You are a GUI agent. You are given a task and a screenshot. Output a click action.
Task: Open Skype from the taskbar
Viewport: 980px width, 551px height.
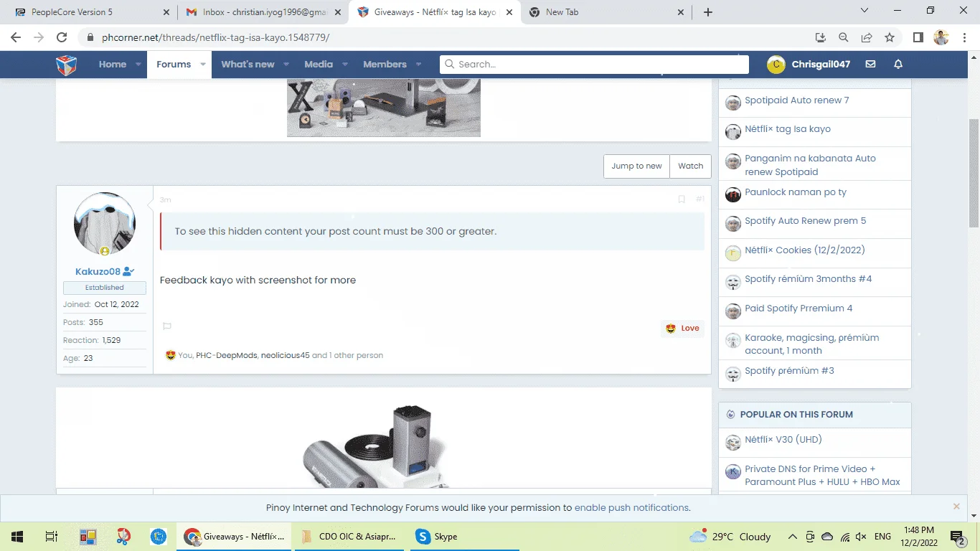click(x=436, y=536)
